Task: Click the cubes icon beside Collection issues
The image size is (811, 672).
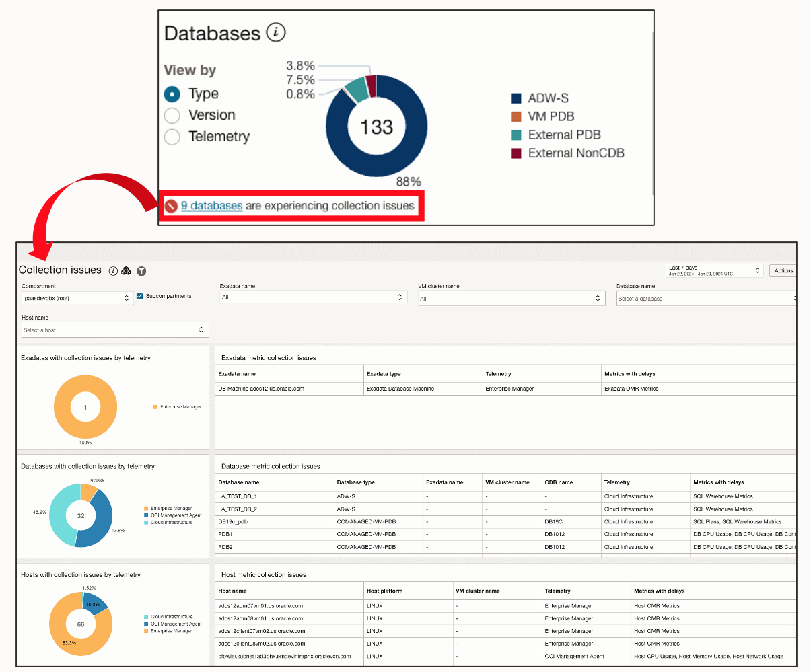Action: 126,270
